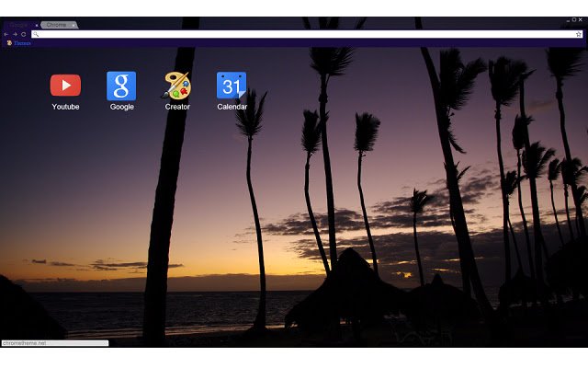Switch to the Chrome tab

pyautogui.click(x=59, y=25)
